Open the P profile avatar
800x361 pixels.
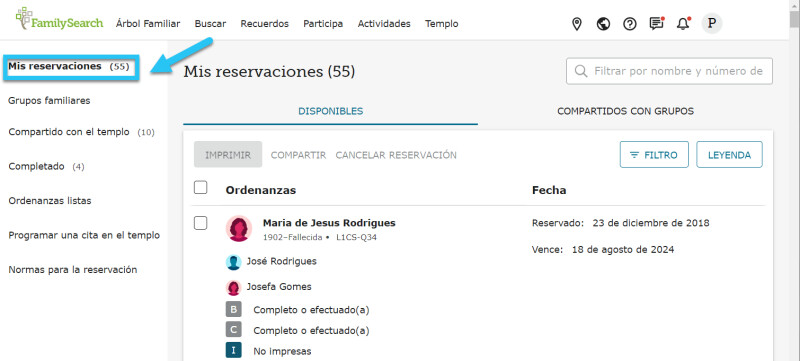coord(712,24)
